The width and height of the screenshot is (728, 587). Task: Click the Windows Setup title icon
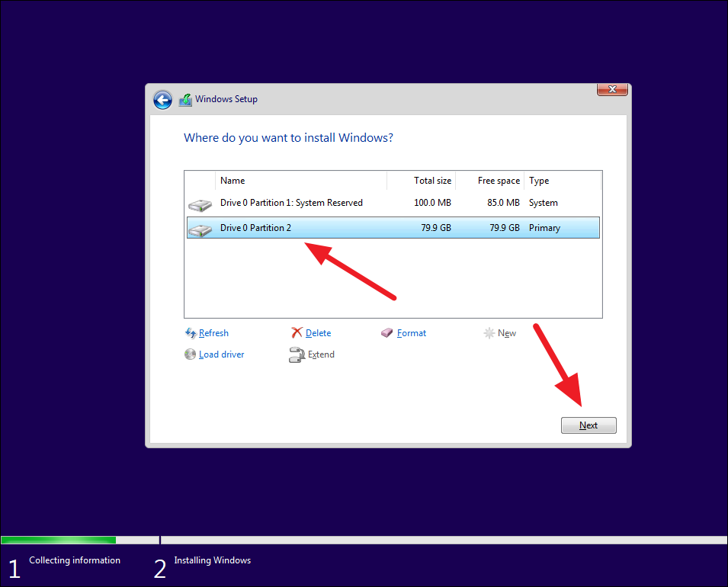click(185, 99)
